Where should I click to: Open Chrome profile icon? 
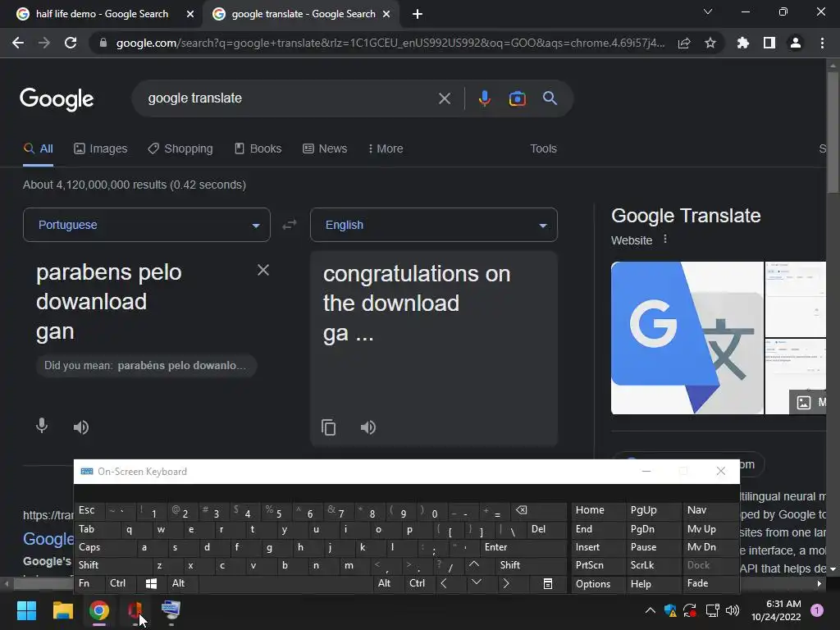coord(796,43)
